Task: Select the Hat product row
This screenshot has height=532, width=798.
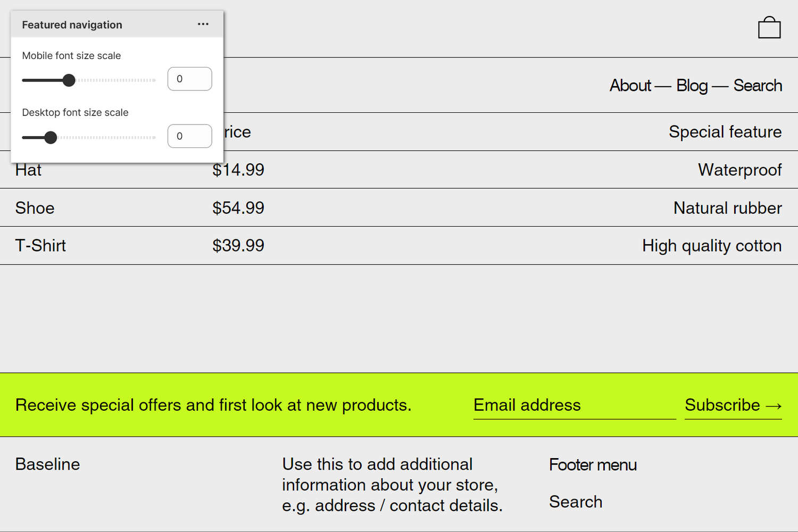Action: click(x=29, y=170)
